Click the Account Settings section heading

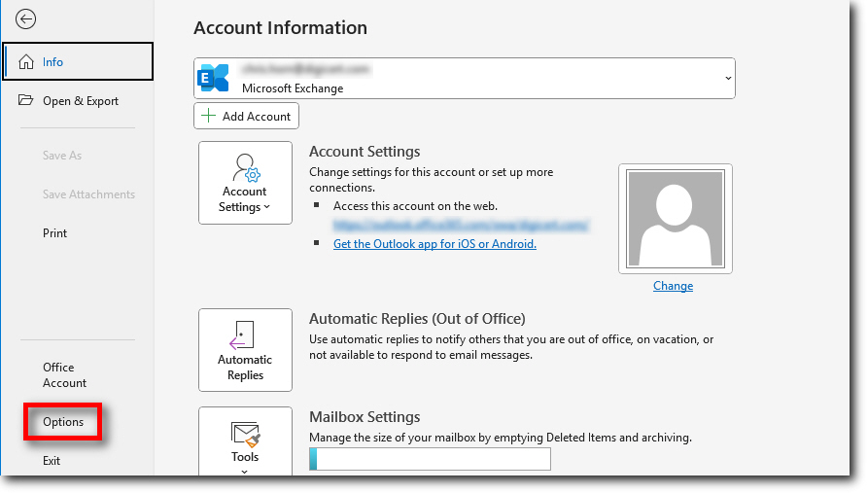(x=365, y=152)
